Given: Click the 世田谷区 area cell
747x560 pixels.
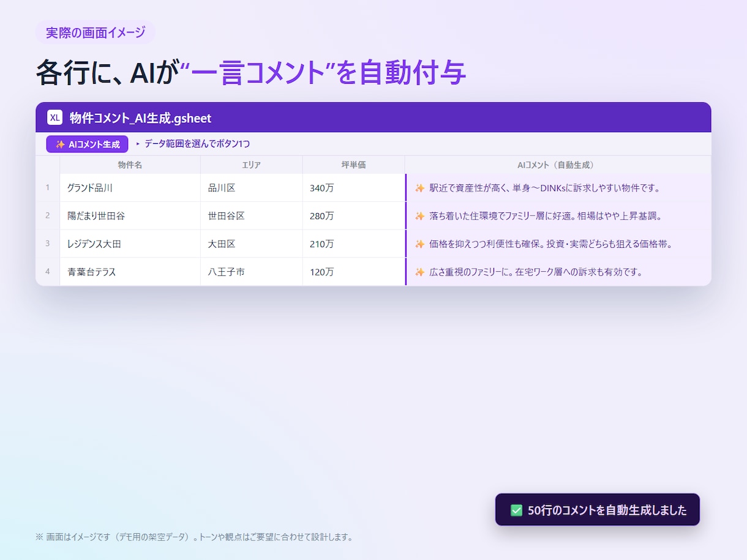Looking at the screenshot, I should (x=251, y=215).
